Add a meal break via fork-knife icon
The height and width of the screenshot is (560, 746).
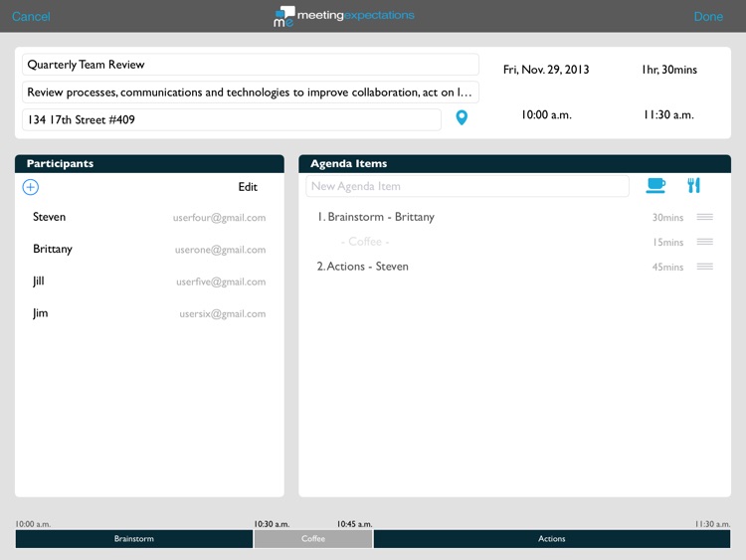pyautogui.click(x=693, y=186)
